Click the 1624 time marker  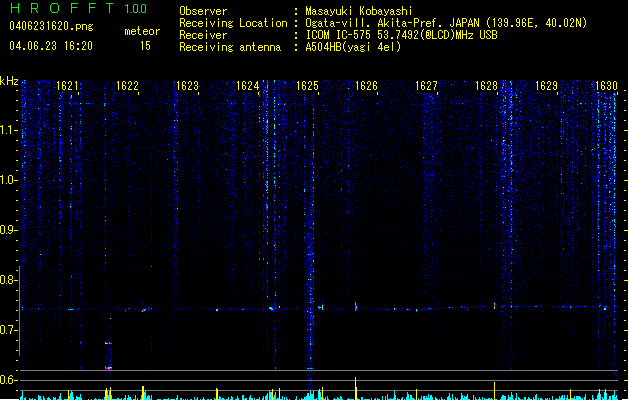248,86
